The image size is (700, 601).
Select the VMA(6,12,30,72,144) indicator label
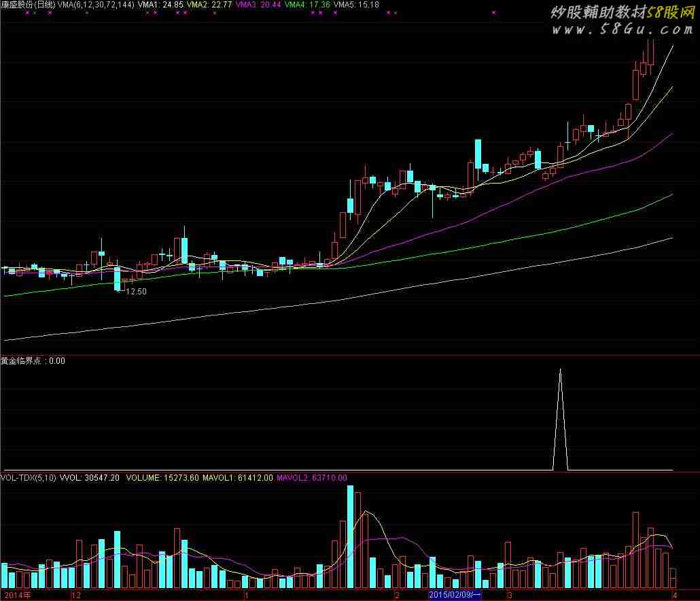pos(96,5)
